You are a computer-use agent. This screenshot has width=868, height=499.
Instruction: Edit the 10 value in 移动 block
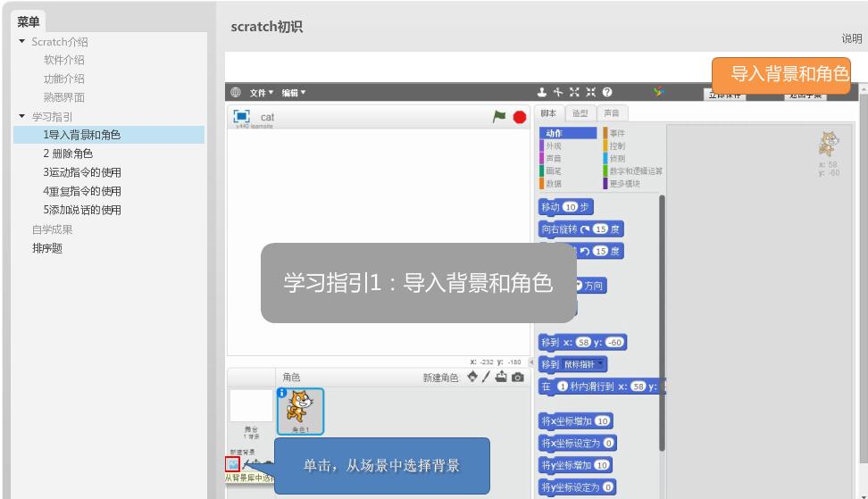tap(570, 207)
